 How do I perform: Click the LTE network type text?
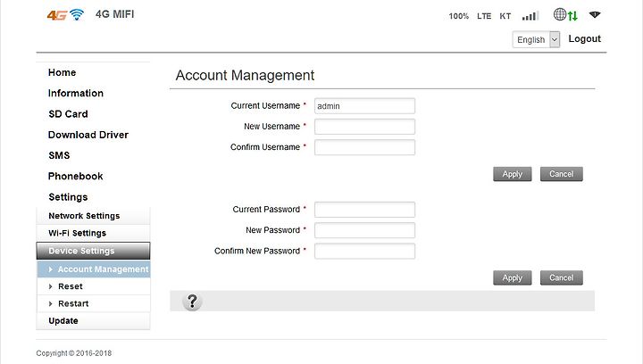(484, 16)
